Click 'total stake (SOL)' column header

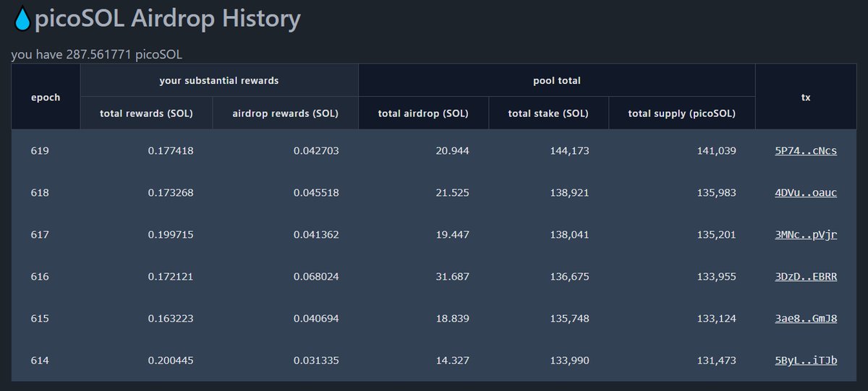[x=548, y=113]
